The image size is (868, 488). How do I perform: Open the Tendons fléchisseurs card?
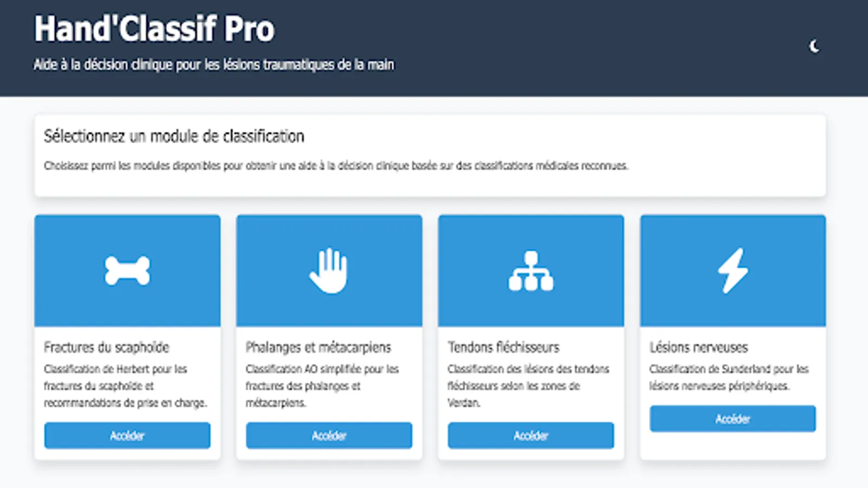(x=531, y=336)
